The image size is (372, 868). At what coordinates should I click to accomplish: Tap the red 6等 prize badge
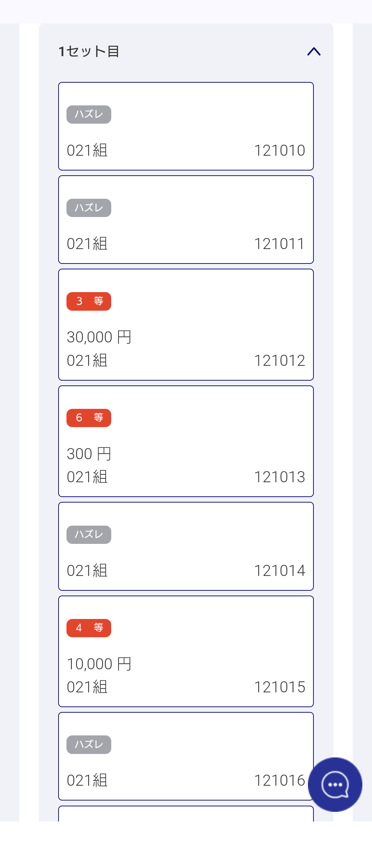tap(89, 418)
